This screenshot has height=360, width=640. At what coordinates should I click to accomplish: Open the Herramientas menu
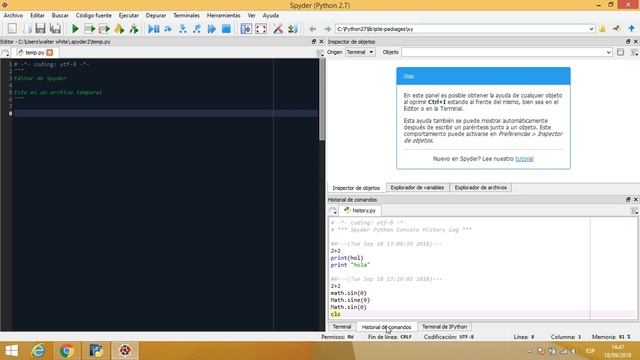pos(223,15)
